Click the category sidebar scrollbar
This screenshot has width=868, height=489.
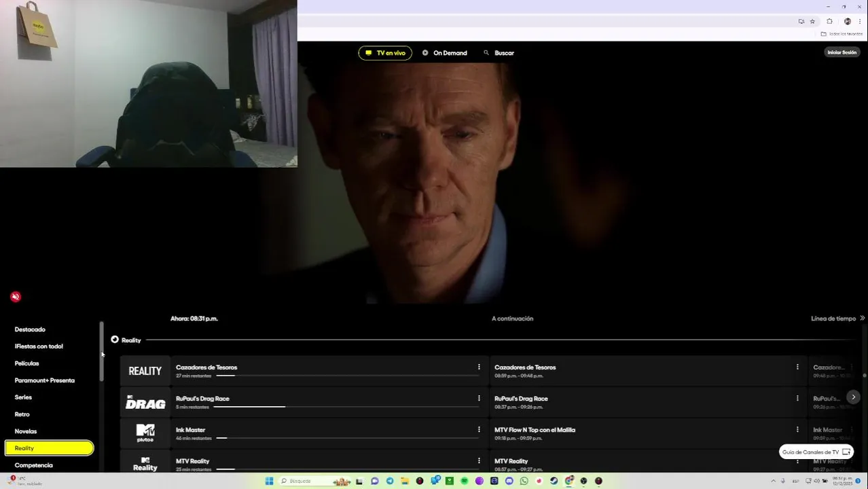point(102,352)
